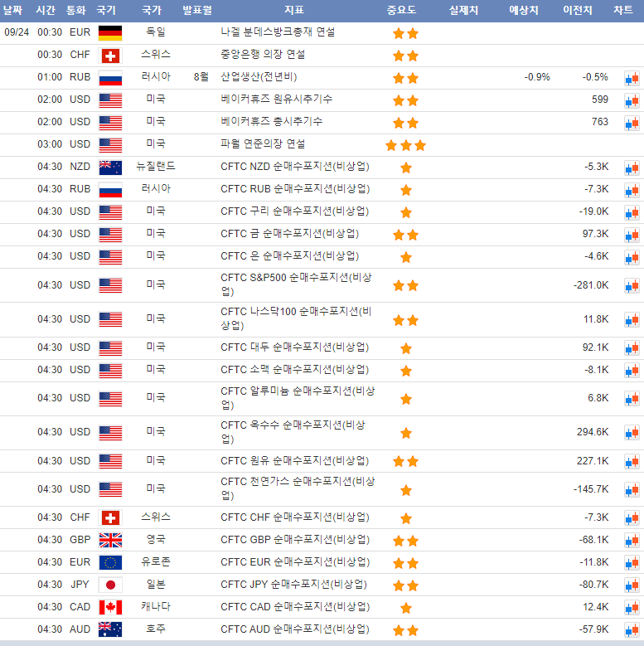Click chart icon for CFTC 금 순매수포지션

tap(632, 235)
